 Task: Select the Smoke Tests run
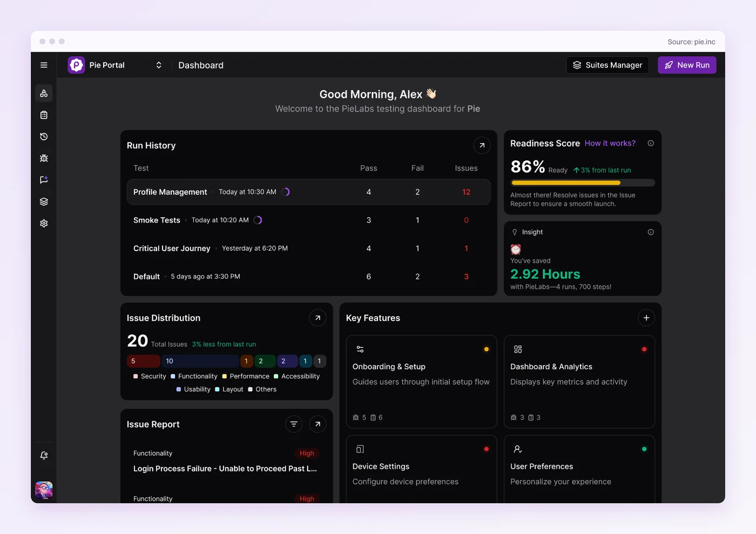tap(309, 220)
